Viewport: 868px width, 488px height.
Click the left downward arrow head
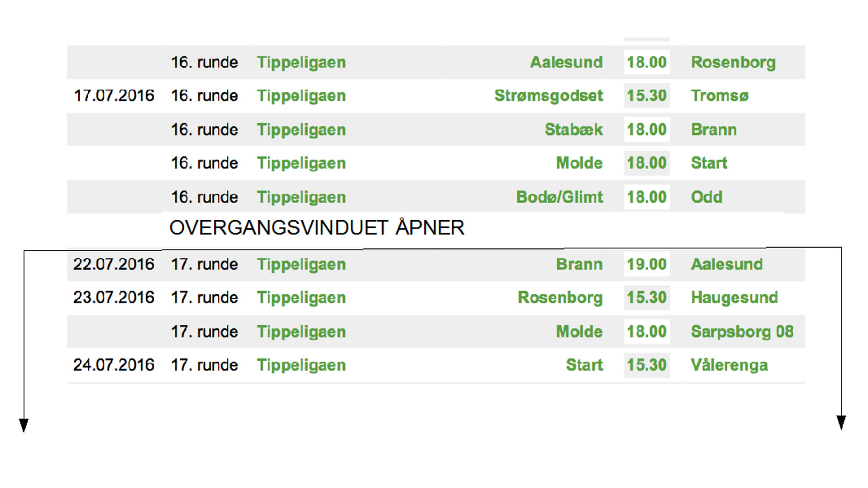click(x=24, y=425)
